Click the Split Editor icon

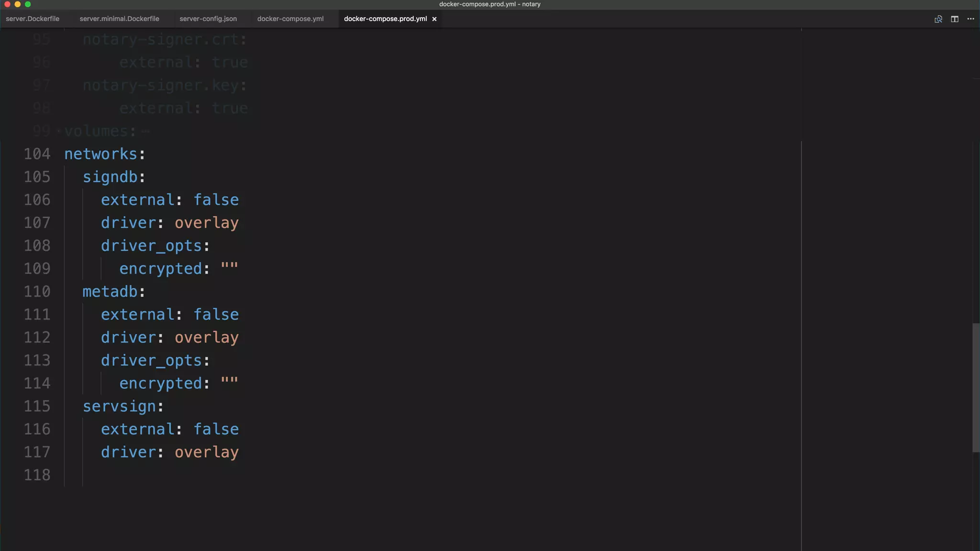pyautogui.click(x=955, y=19)
